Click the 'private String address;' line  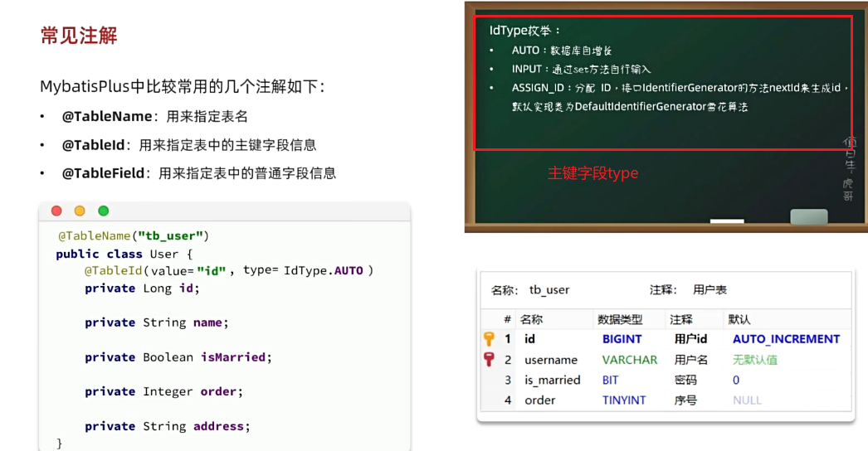pos(167,426)
